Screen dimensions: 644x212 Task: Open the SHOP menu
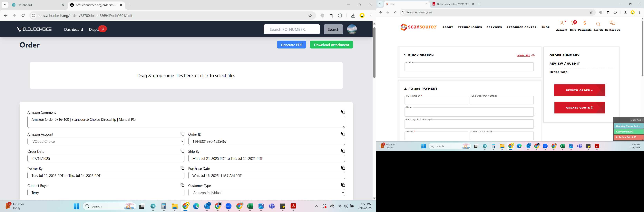click(x=545, y=27)
